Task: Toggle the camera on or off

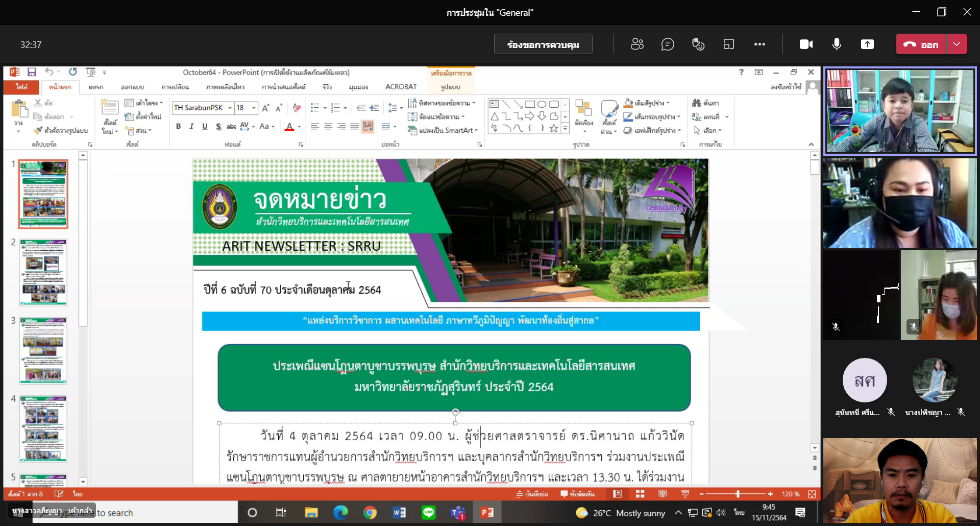Action: 806,44
